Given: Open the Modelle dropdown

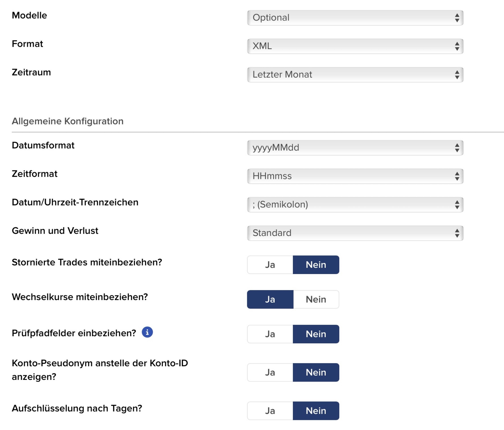Looking at the screenshot, I should point(355,18).
